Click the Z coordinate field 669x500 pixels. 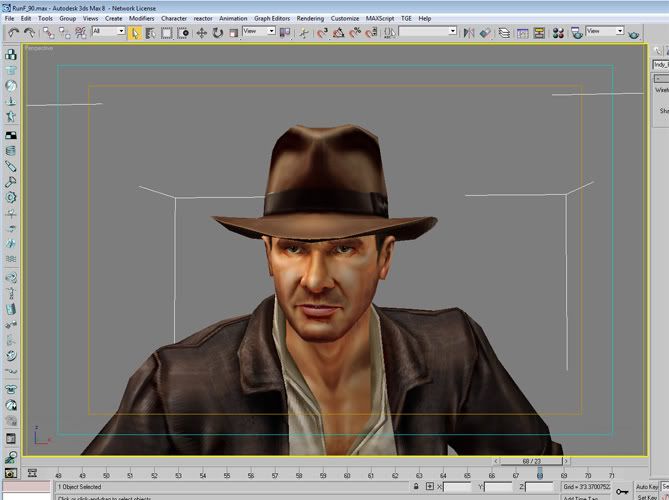(x=539, y=487)
